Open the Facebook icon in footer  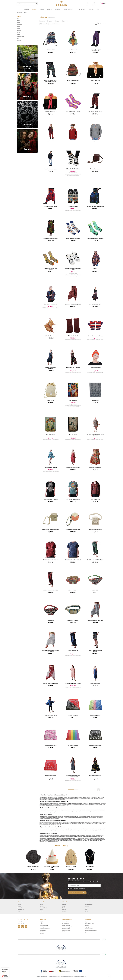[19, 927]
